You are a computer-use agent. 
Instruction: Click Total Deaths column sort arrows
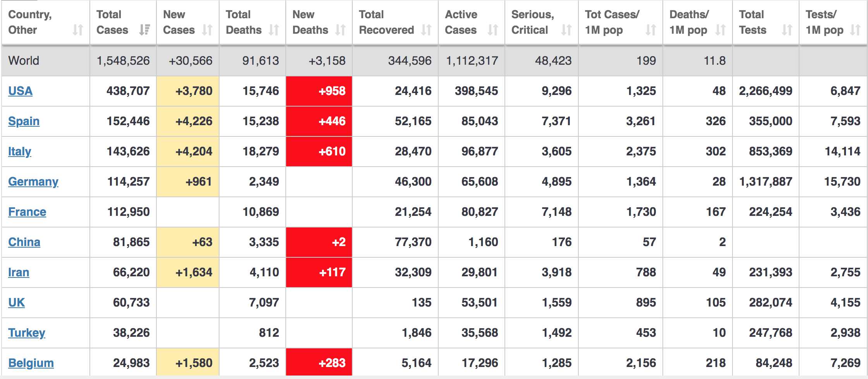[x=274, y=30]
